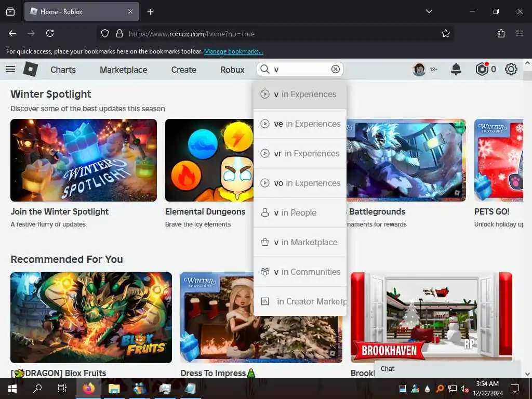This screenshot has height=399, width=532.
Task: Go back with the browser back arrow
Action: (x=12, y=33)
